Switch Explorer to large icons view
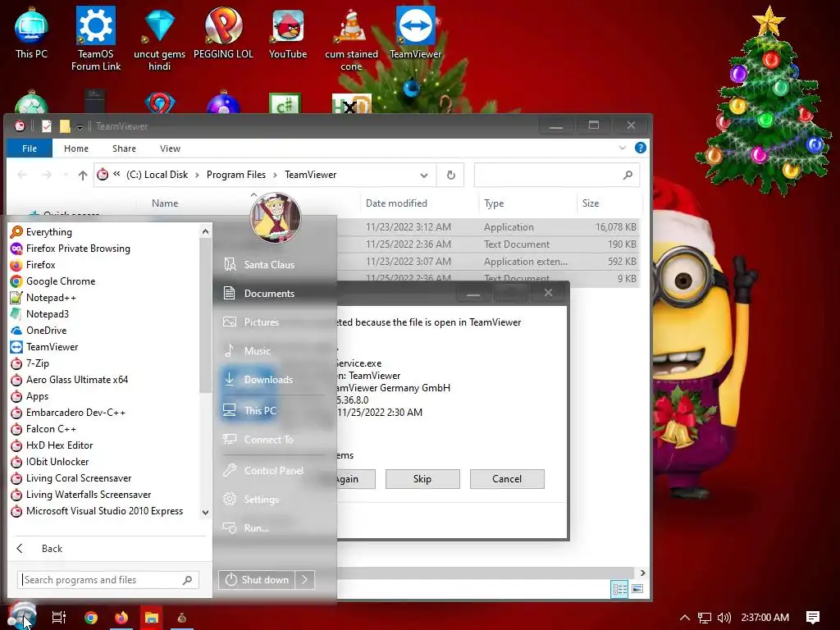The height and width of the screenshot is (630, 840). [x=637, y=589]
